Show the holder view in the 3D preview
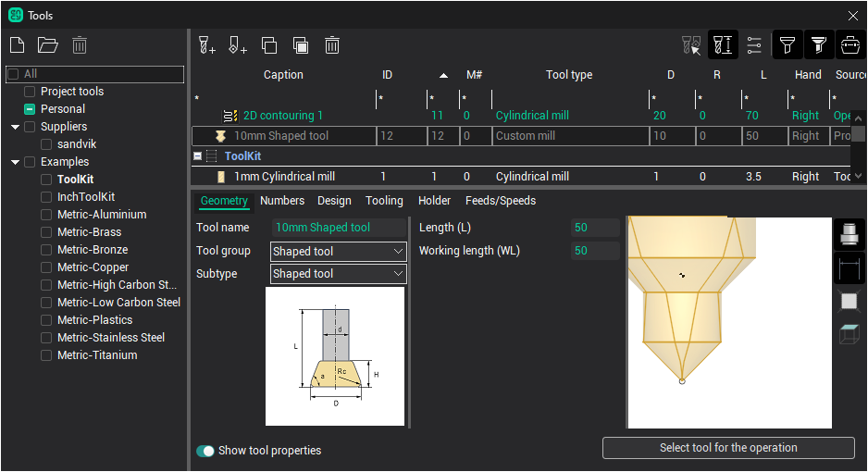The width and height of the screenshot is (868, 472). (849, 235)
